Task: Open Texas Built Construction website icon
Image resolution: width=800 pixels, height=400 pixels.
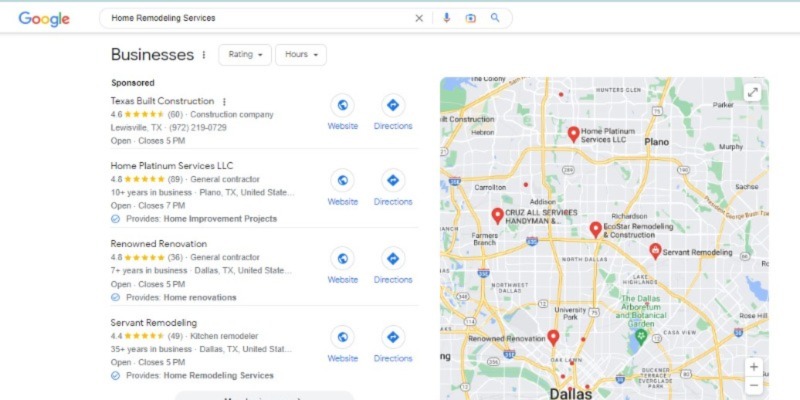Action: (342, 105)
